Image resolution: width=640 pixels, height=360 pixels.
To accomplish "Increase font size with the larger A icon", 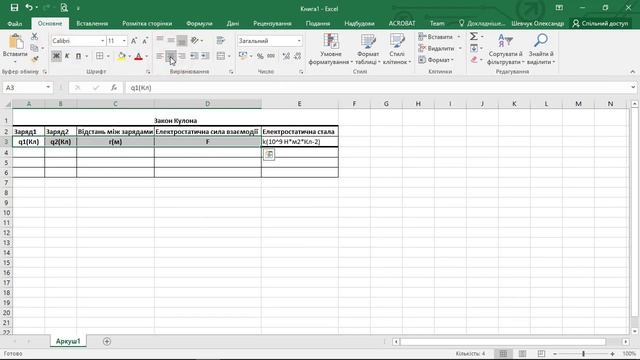I will click(134, 41).
